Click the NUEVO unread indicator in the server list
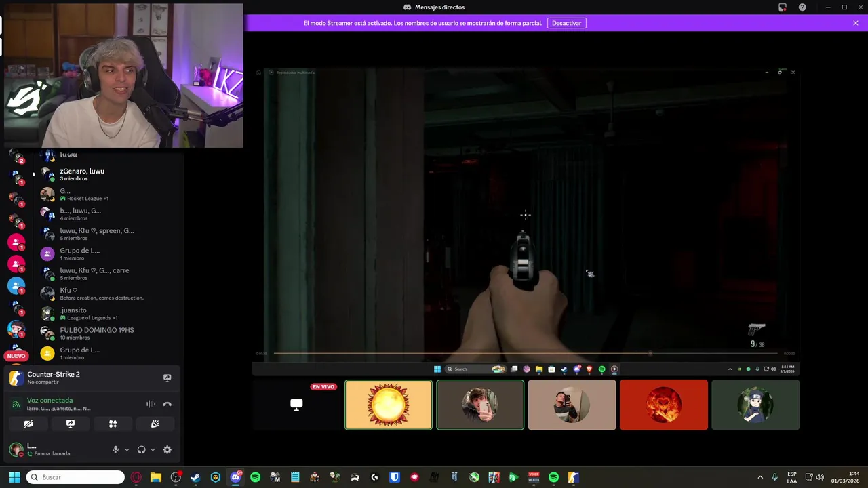 point(16,356)
